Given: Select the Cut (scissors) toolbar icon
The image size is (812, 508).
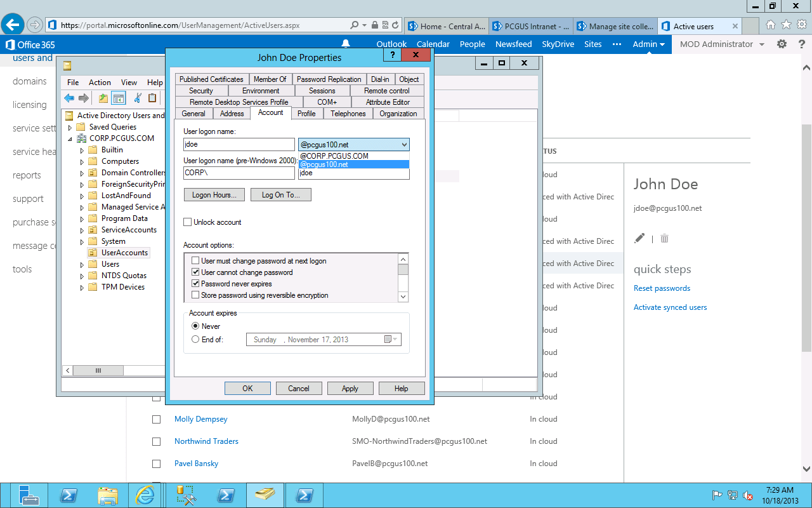Looking at the screenshot, I should [x=137, y=98].
